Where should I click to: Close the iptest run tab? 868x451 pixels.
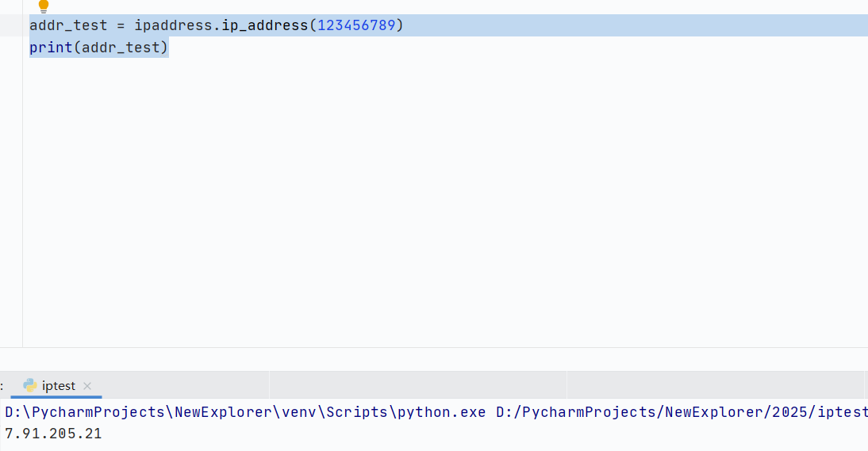[87, 386]
